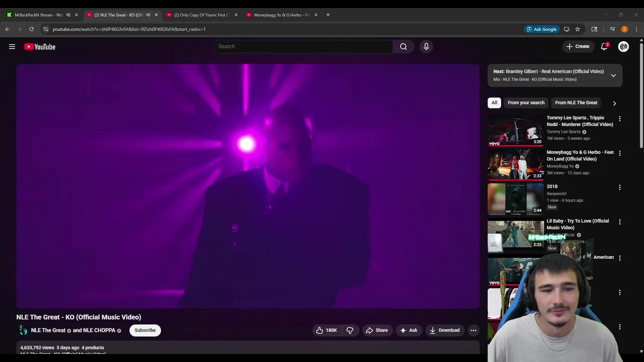Screen dimensions: 644x362
Task: Open Moneybagg Yo Feet On Land thumbnail
Action: pyautogui.click(x=516, y=164)
